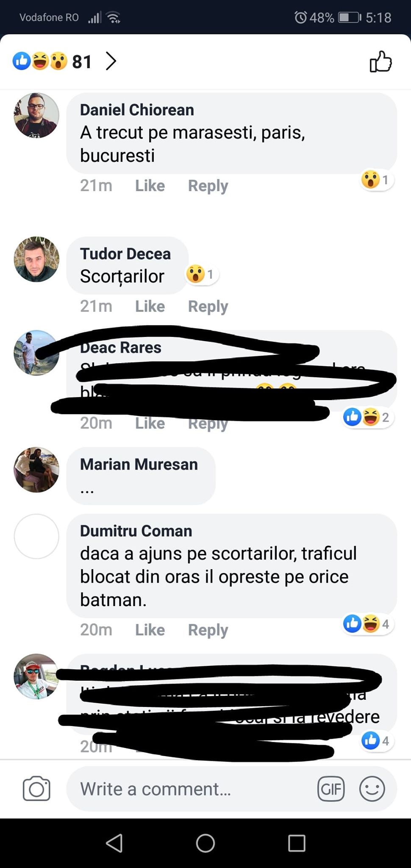This screenshot has height=868, width=411.
Task: Like Tudor Decea's Scorțarilor comment
Action: 150,306
